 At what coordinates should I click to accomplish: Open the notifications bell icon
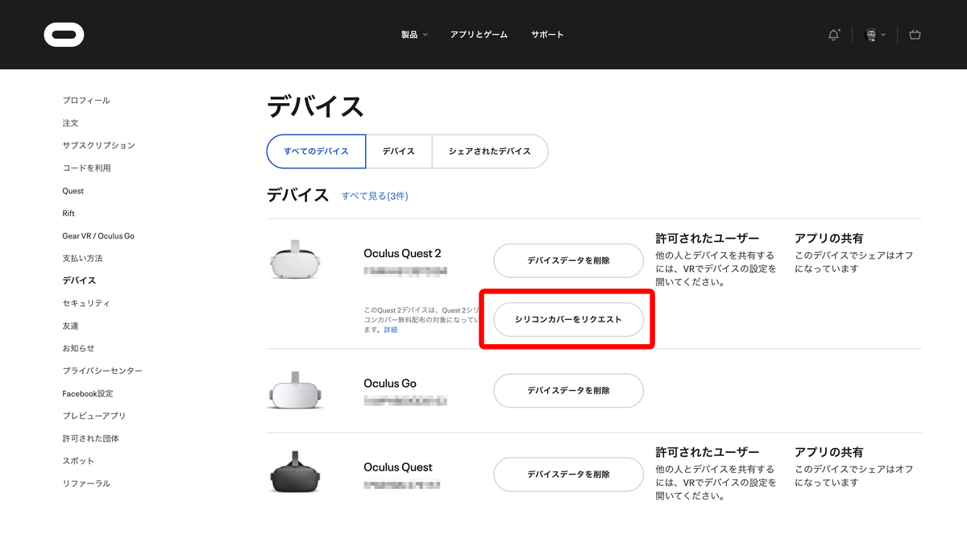click(833, 35)
